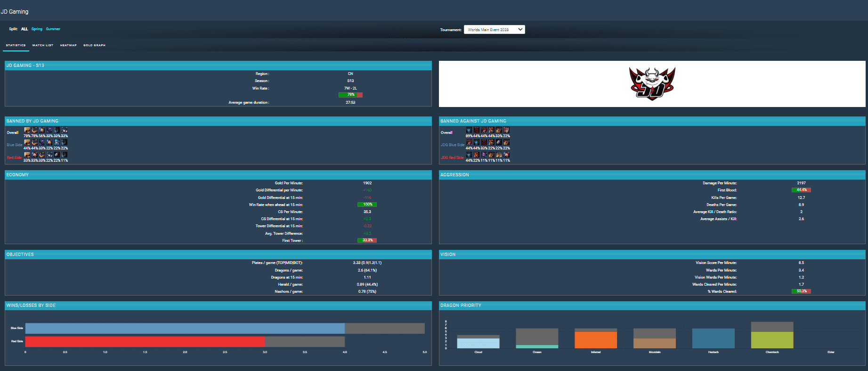Click the 78% win rate progress bar
868x371 pixels.
coord(350,95)
